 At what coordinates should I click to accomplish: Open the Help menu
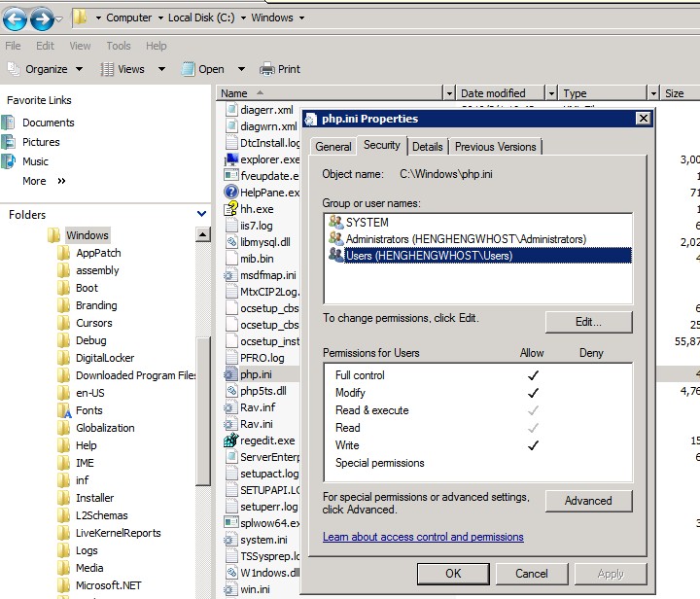tap(157, 46)
